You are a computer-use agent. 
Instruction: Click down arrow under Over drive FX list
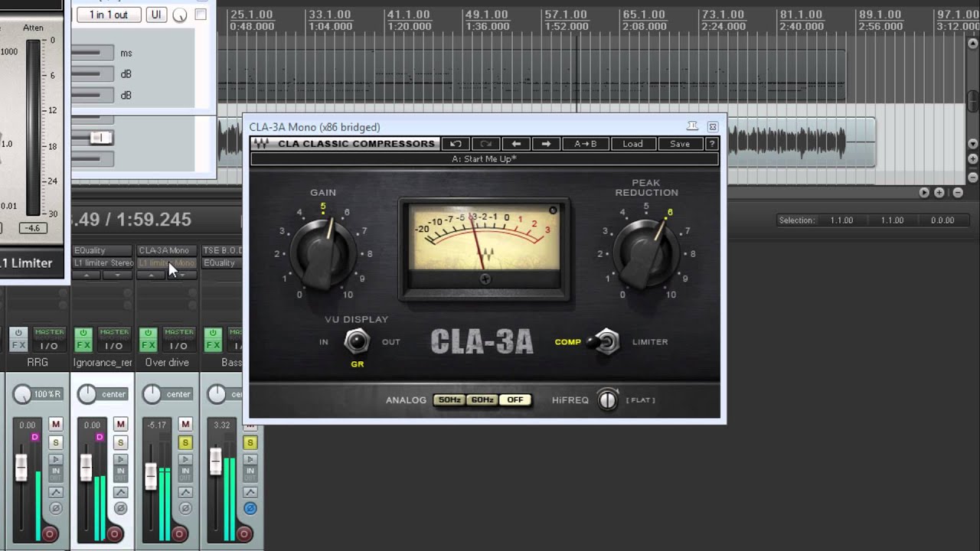tap(181, 275)
